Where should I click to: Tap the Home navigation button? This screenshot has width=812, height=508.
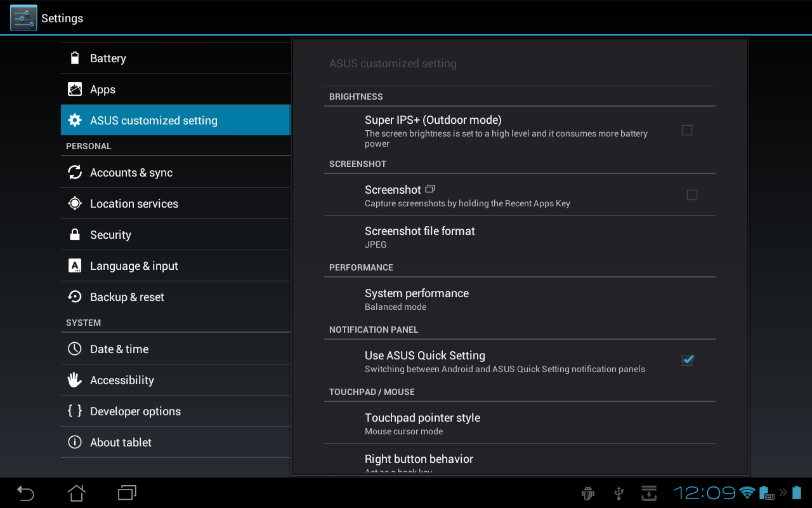tap(76, 493)
